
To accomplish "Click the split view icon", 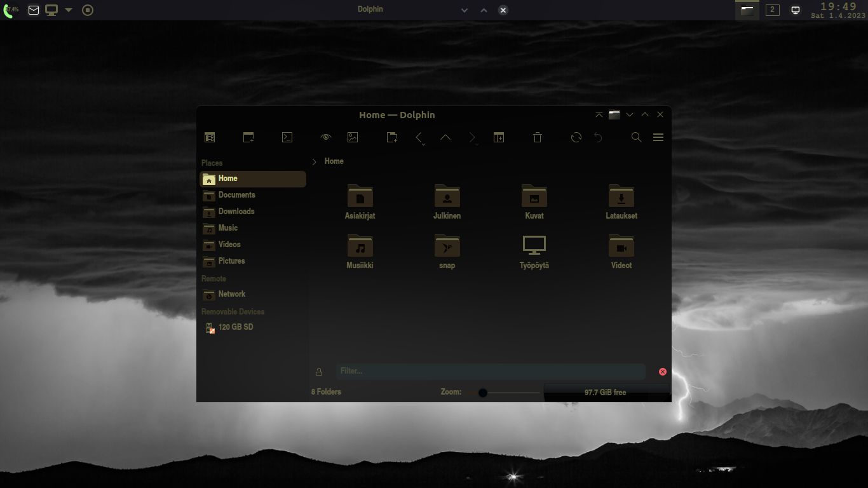I will tap(499, 137).
